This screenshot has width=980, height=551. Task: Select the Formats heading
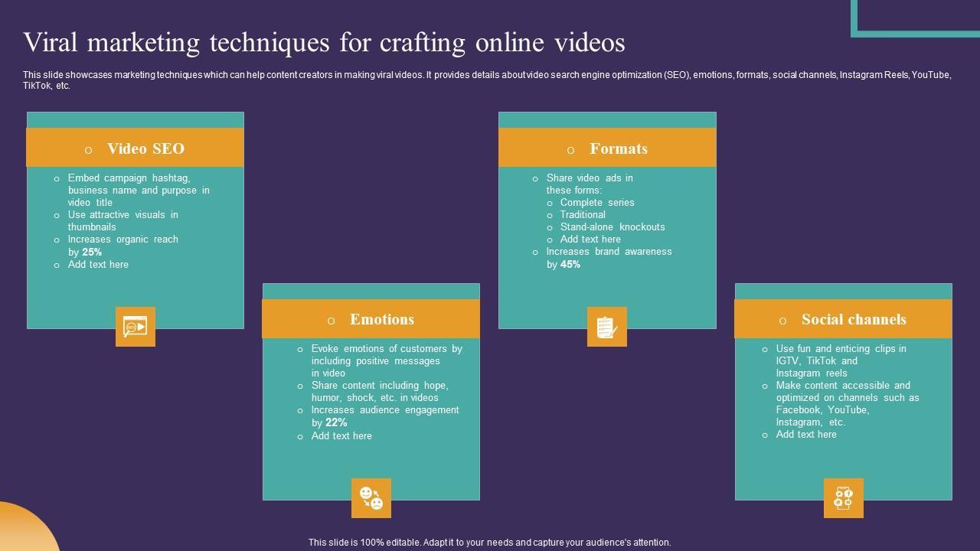point(619,148)
